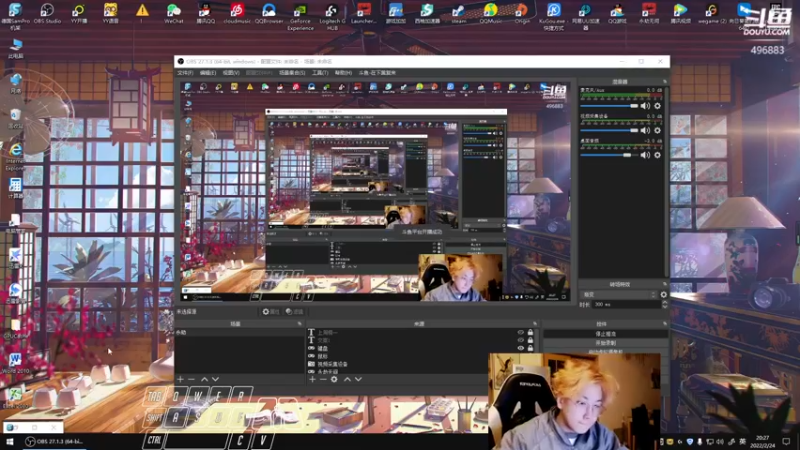Open the QQMusic desktop icon

tap(490, 13)
